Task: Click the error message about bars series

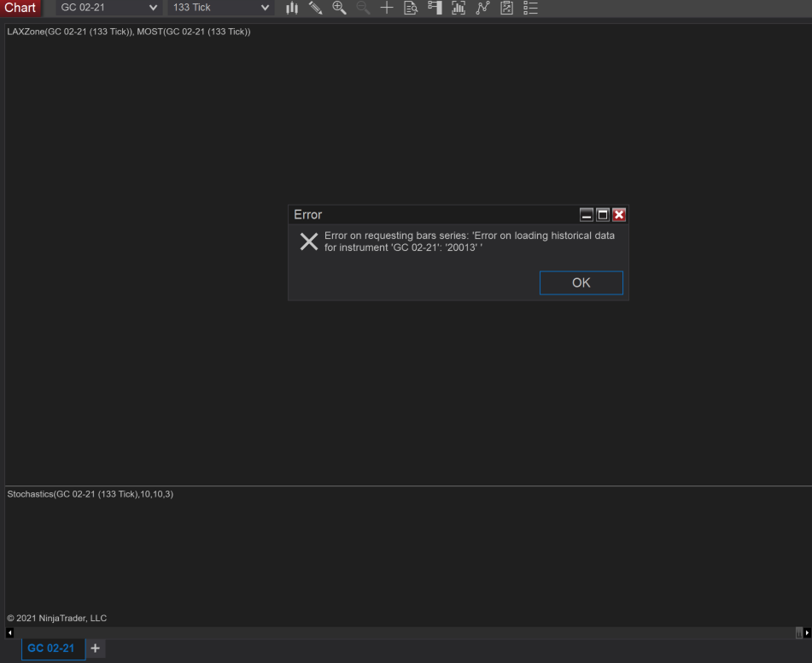Action: tap(469, 241)
